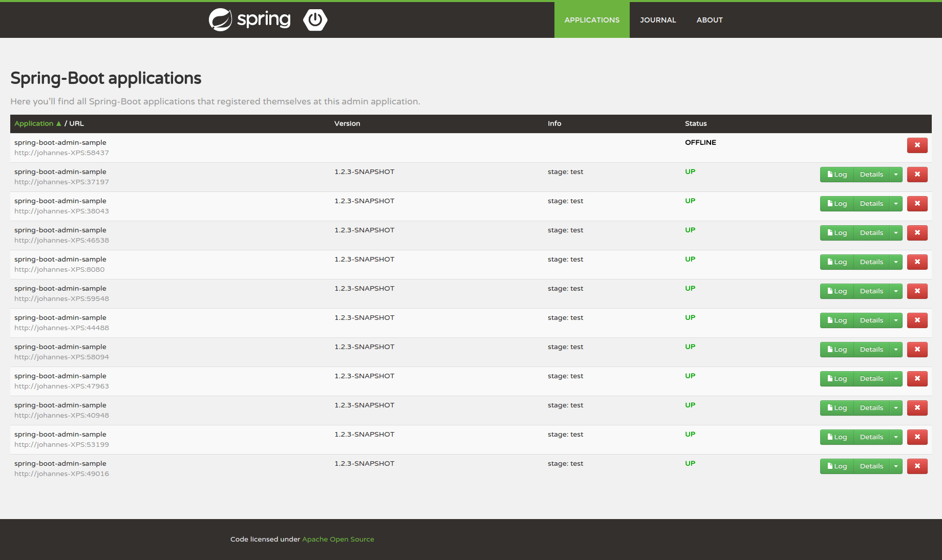Remove instance on port 8080 with red X
Viewport: 942px width, 560px height.
tap(917, 262)
